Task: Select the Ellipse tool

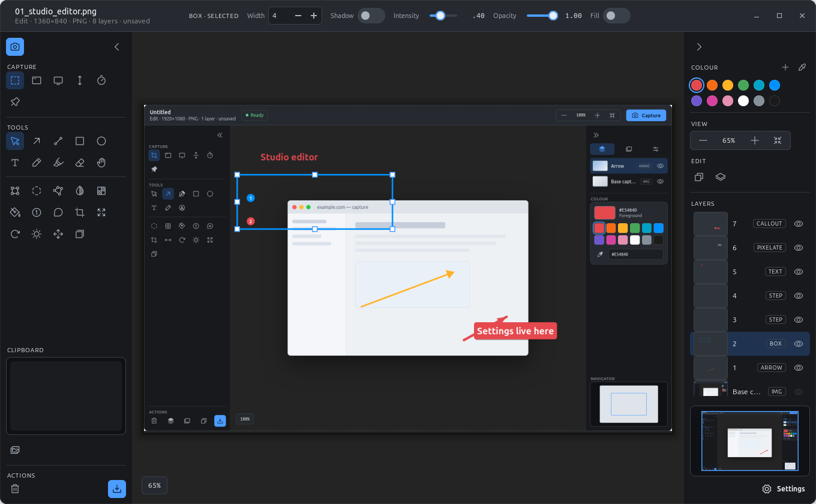Action: (101, 141)
